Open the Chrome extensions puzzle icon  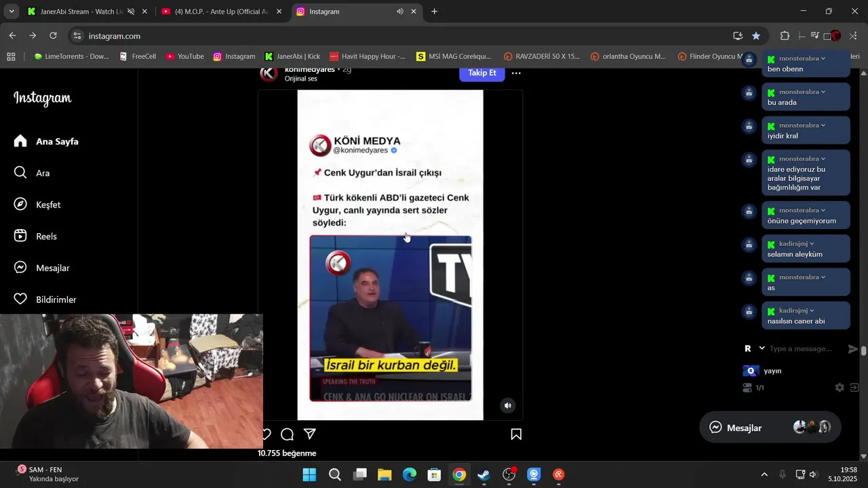click(x=785, y=36)
